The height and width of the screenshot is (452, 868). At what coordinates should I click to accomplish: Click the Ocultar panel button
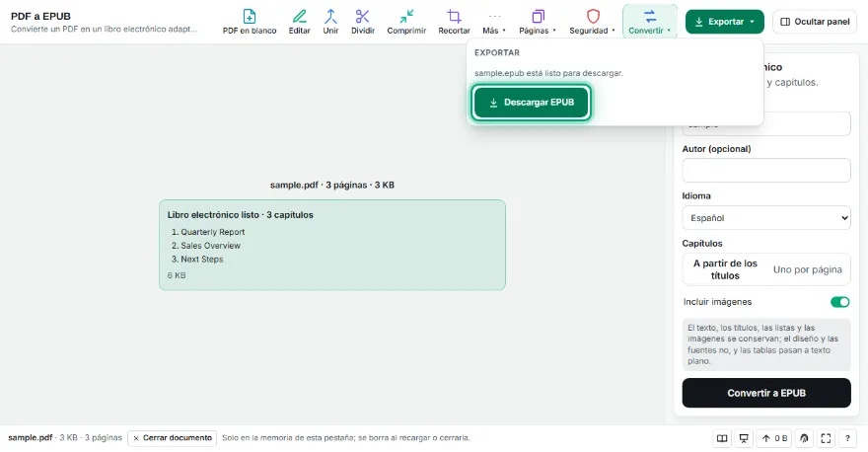pyautogui.click(x=815, y=22)
